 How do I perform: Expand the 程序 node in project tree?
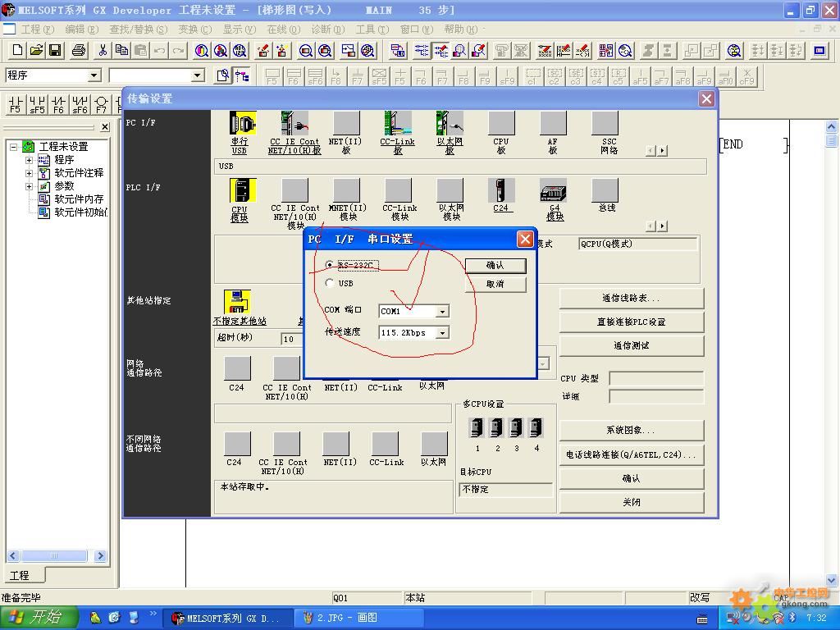(29, 160)
